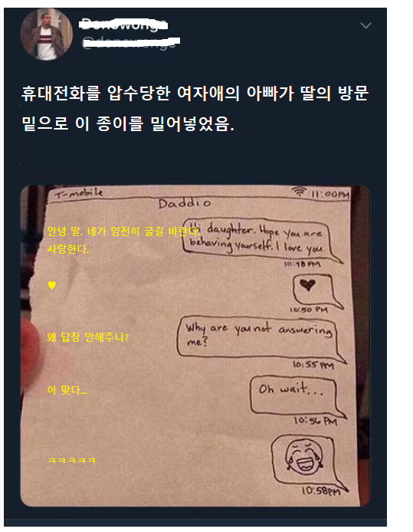Click the handwritten T-mobile carrier label
This screenshot has width=413, height=532.
coord(79,193)
